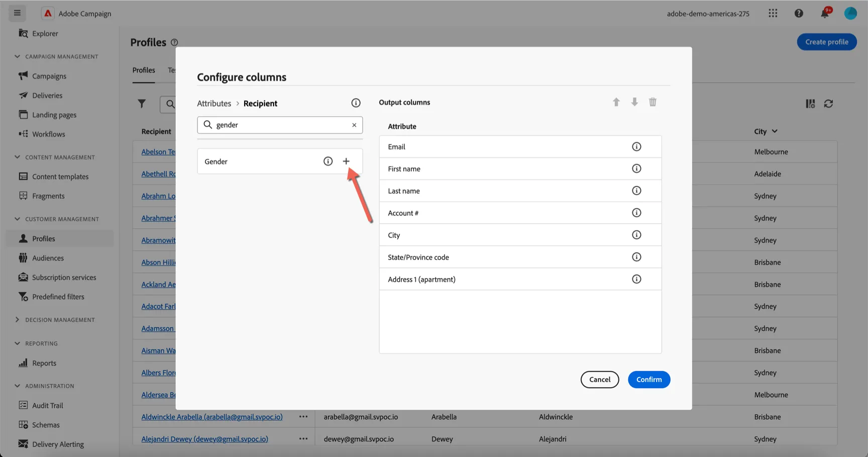Click configure columns icon in list toolbar
The width and height of the screenshot is (868, 457).
point(810,104)
